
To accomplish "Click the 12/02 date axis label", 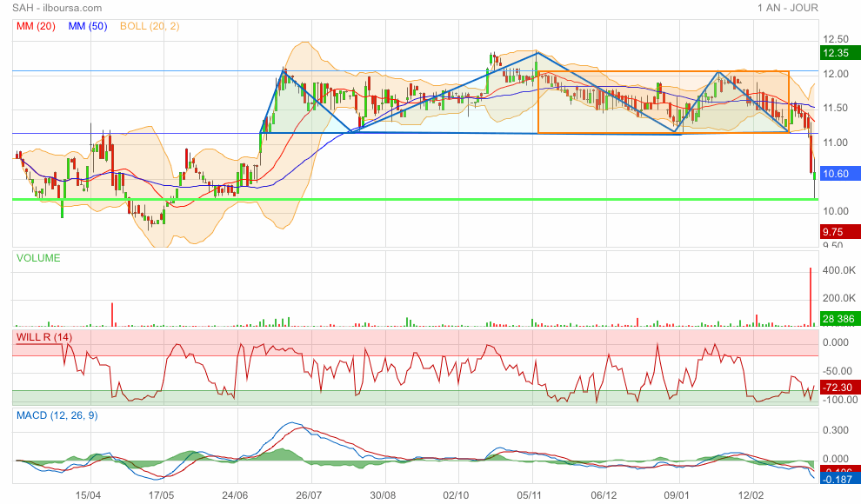I will tap(751, 495).
